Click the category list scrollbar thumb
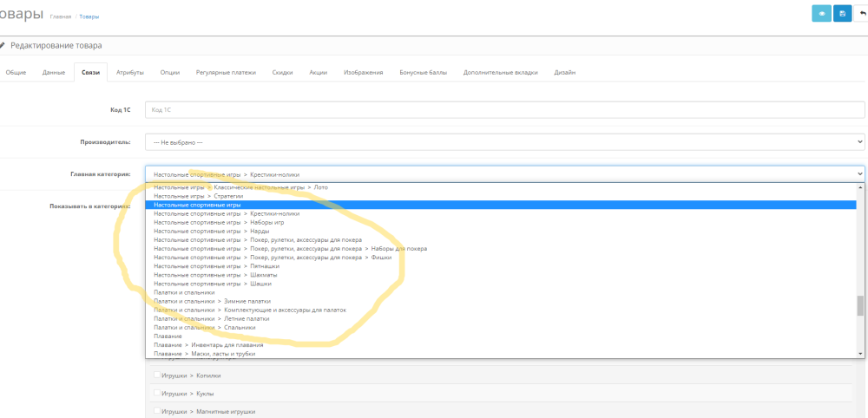 (x=860, y=305)
